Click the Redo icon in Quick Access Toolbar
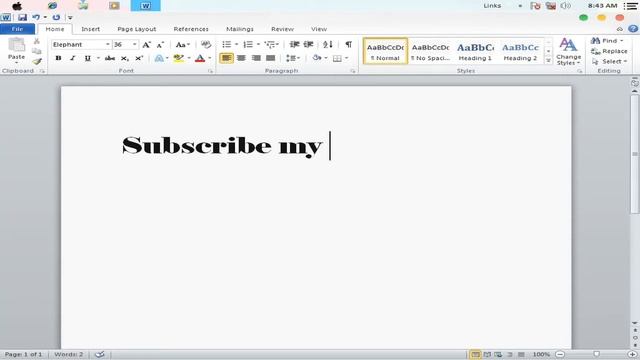The height and width of the screenshot is (360, 640). 56,17
